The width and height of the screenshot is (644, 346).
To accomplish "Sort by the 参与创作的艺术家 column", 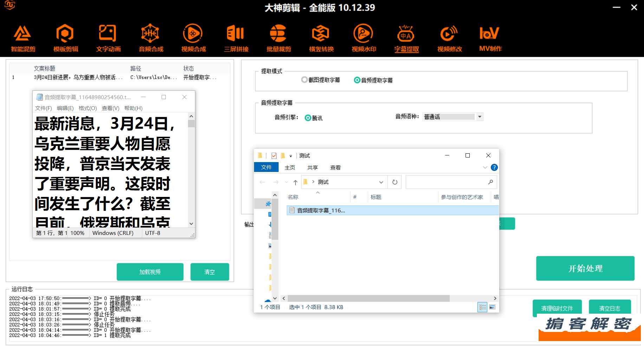I will click(x=462, y=197).
